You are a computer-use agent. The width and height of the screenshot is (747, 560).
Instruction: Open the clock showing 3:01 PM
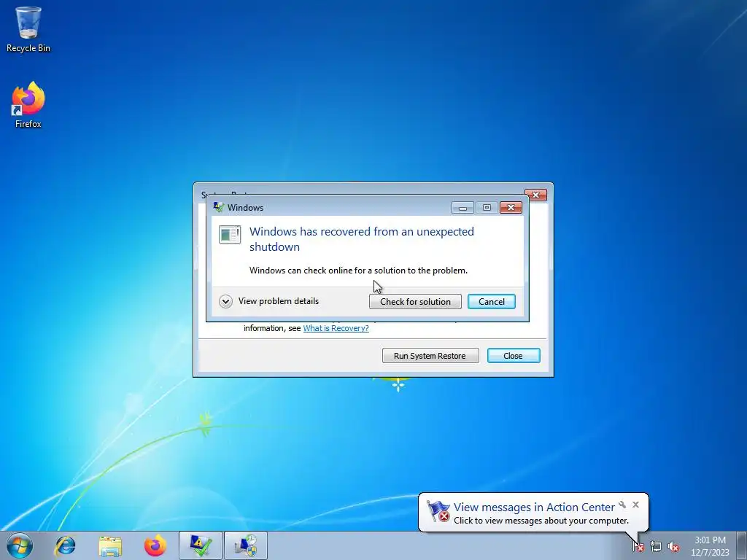710,546
